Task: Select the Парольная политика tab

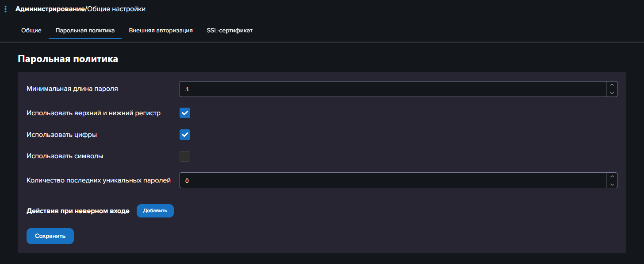Action: pos(85,31)
